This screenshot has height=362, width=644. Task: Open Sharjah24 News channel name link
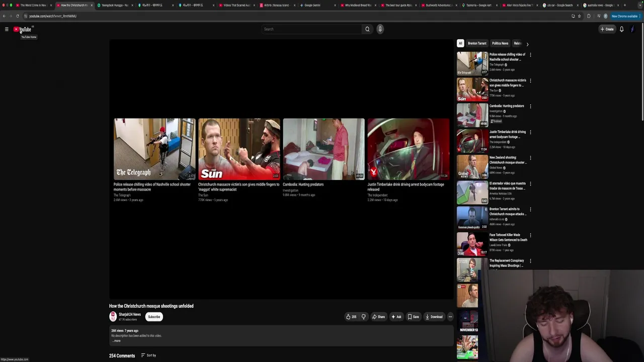point(130,315)
